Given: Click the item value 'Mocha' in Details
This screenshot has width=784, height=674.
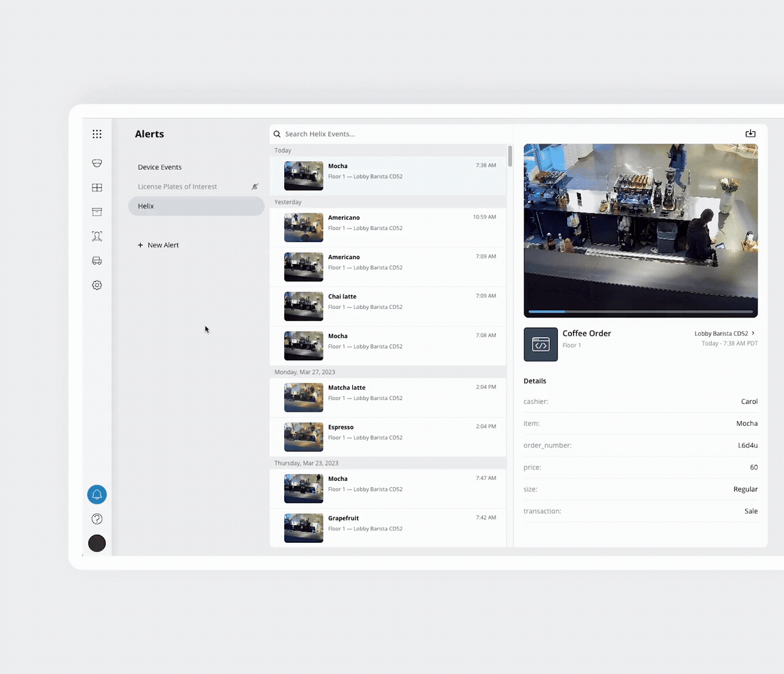Looking at the screenshot, I should [x=747, y=423].
